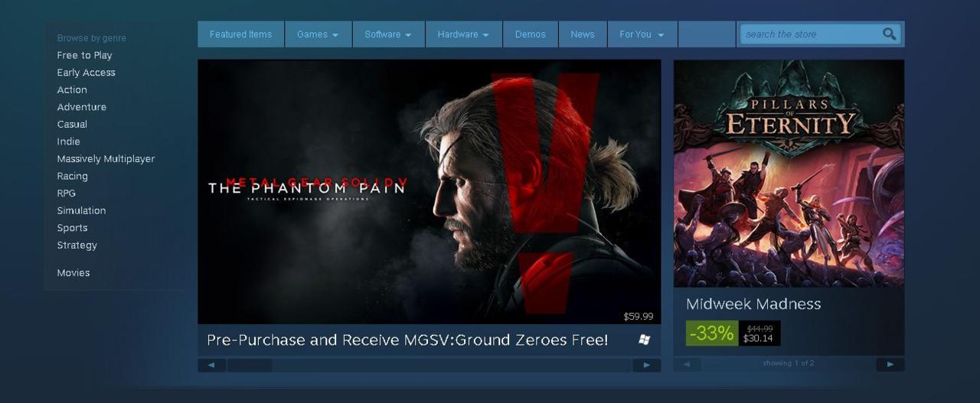Click the $59.99 price tag
Image resolution: width=980 pixels, height=403 pixels.
pos(639,316)
